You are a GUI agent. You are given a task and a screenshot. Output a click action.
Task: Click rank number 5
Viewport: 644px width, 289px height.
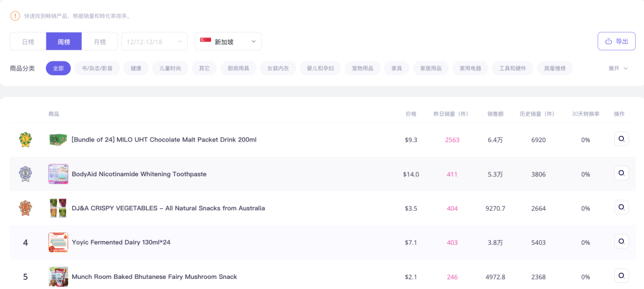26,276
